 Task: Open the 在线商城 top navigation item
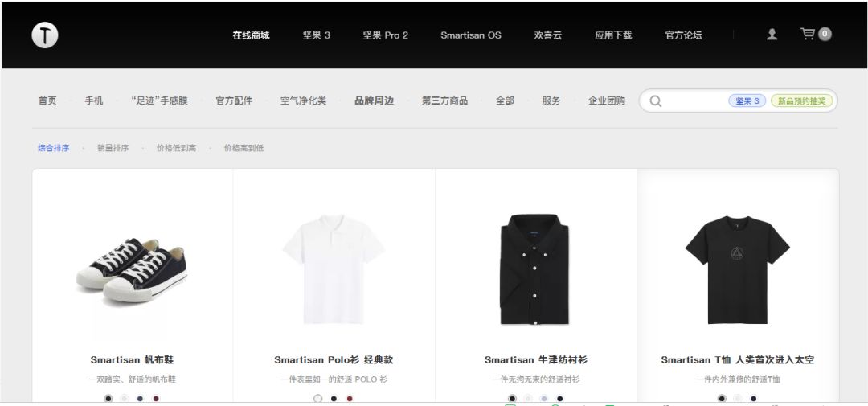[x=251, y=35]
